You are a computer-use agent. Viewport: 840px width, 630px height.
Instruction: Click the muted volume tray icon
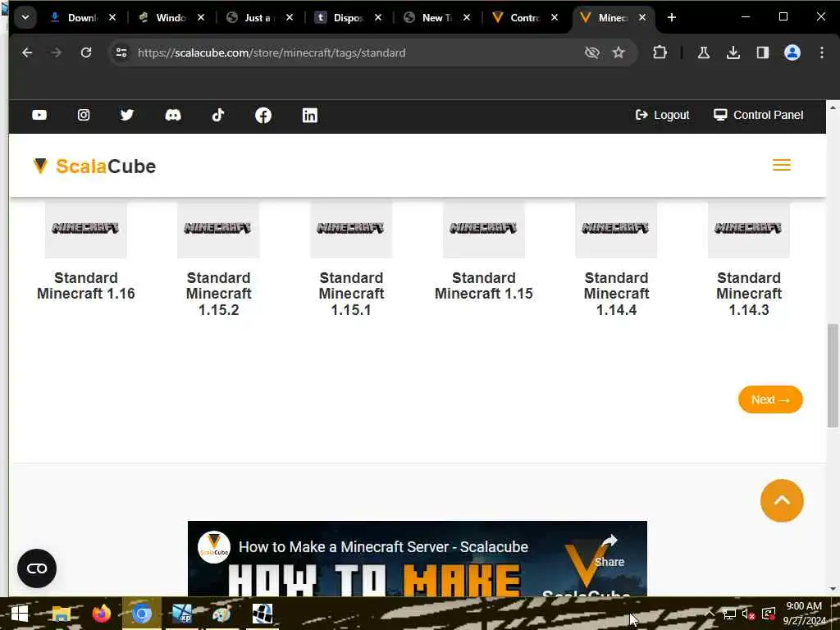click(748, 614)
